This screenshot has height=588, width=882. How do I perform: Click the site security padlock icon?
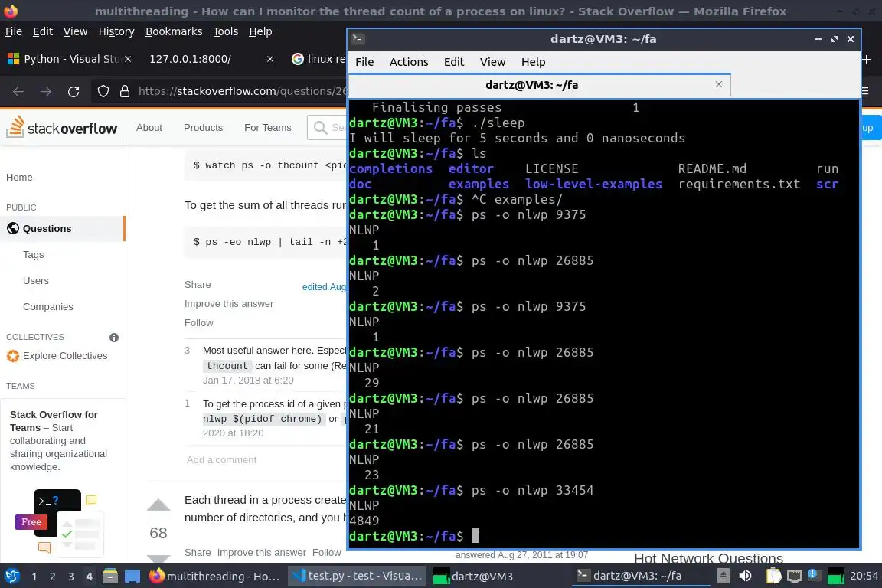coord(125,91)
